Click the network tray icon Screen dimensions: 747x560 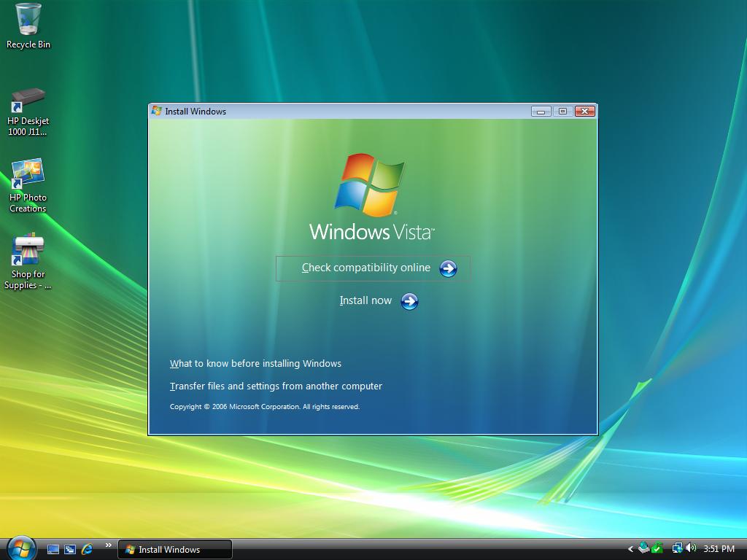[677, 548]
